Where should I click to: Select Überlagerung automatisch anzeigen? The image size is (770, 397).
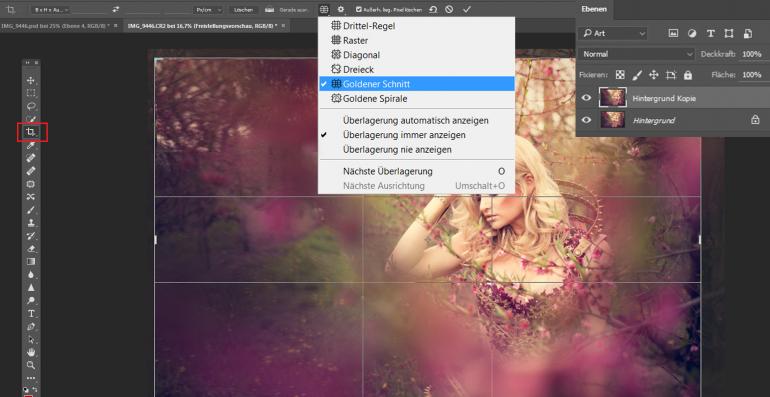pos(416,120)
